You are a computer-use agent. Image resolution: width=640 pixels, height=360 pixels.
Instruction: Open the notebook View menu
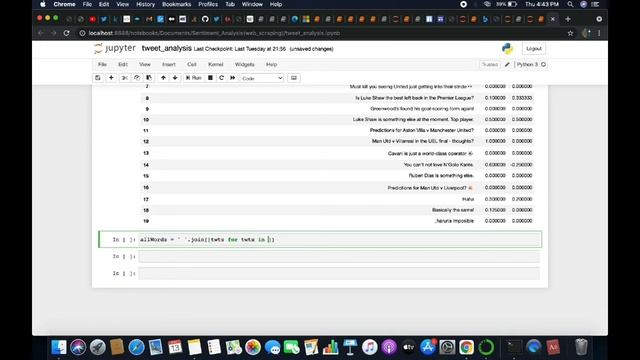point(145,64)
